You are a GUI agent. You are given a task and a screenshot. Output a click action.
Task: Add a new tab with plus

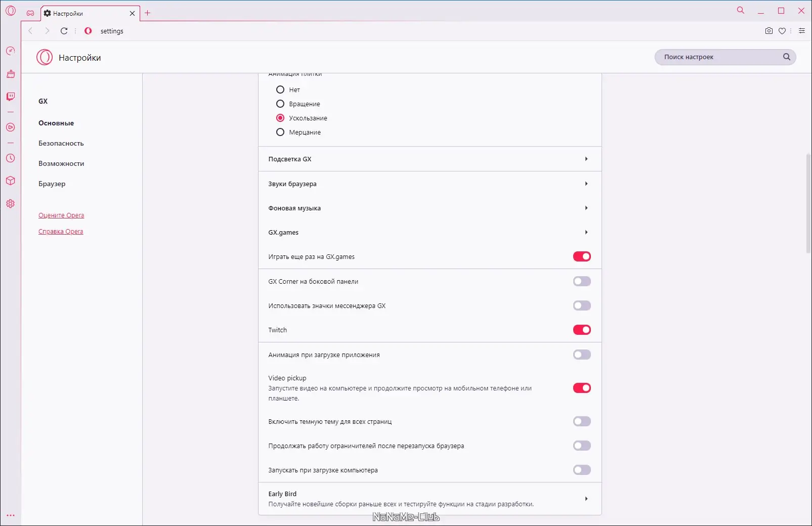[x=148, y=13]
